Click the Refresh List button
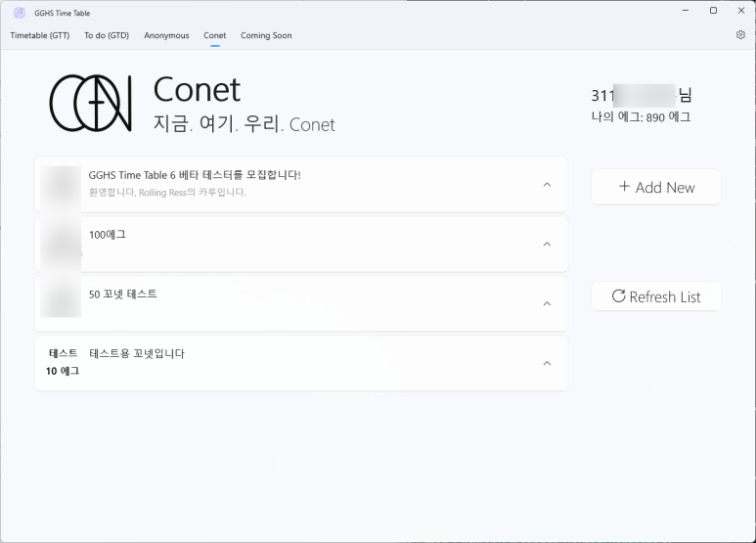Image resolution: width=756 pixels, height=543 pixels. point(656,296)
